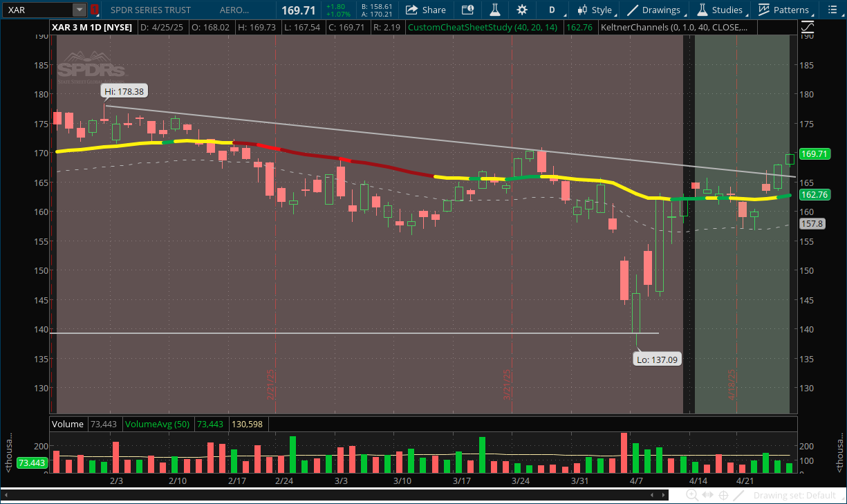Click the 162.76 study value label on axis
This screenshot has height=504, width=847.
814,195
